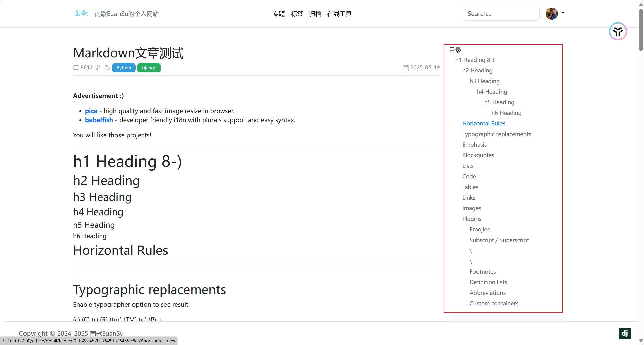This screenshot has height=345, width=644.
Task: Open the Django debug toolbar icon
Action: point(625,333)
